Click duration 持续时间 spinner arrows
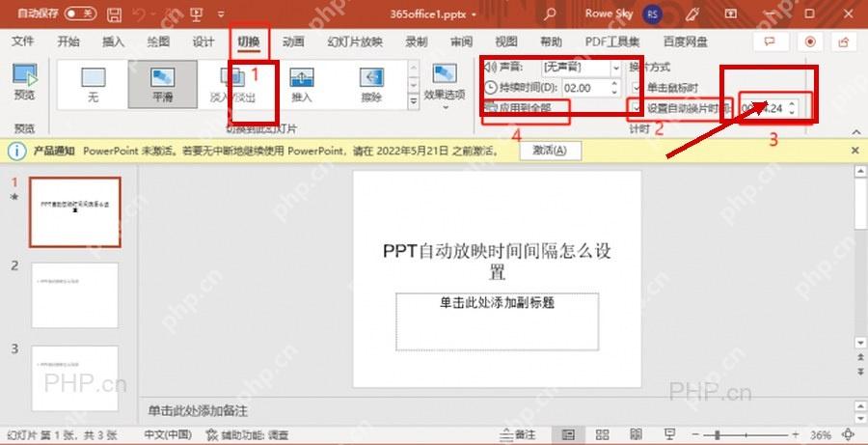 tap(614, 88)
